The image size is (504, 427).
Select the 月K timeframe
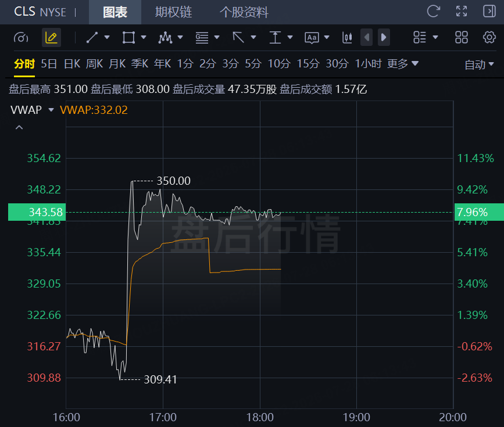[117, 64]
